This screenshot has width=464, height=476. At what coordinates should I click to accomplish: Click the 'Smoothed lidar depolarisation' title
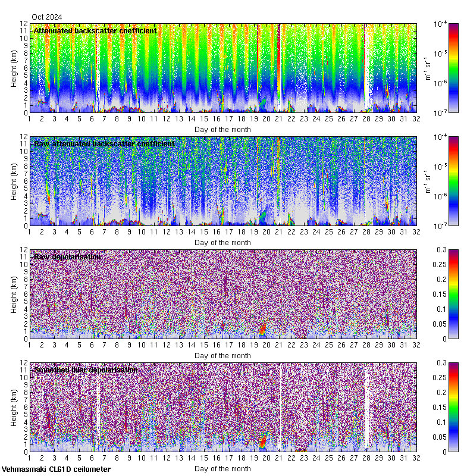pos(86,370)
